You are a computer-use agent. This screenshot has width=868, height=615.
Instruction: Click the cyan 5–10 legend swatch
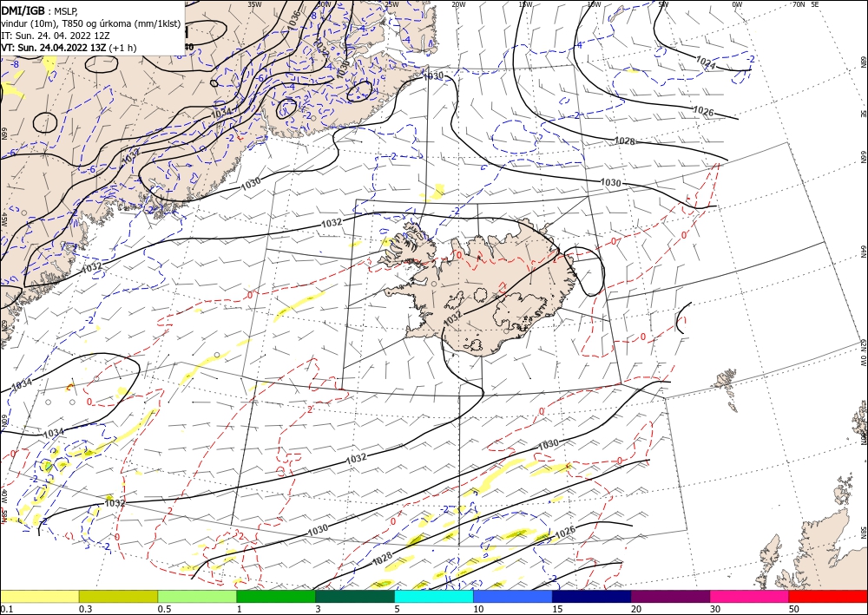click(x=434, y=596)
